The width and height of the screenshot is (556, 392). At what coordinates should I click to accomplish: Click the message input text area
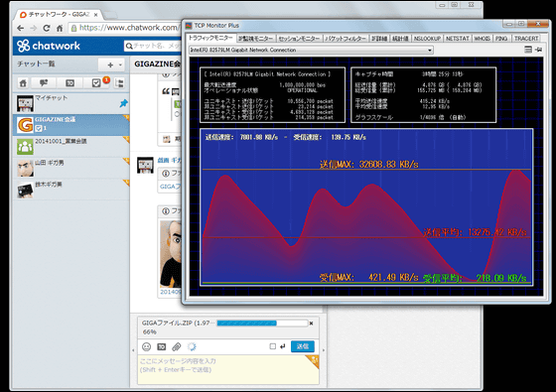click(x=228, y=369)
